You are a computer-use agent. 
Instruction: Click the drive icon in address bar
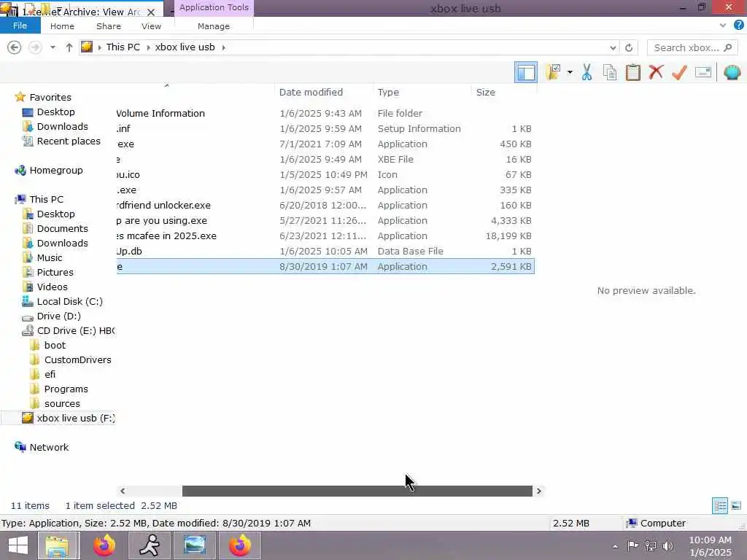[x=87, y=47]
